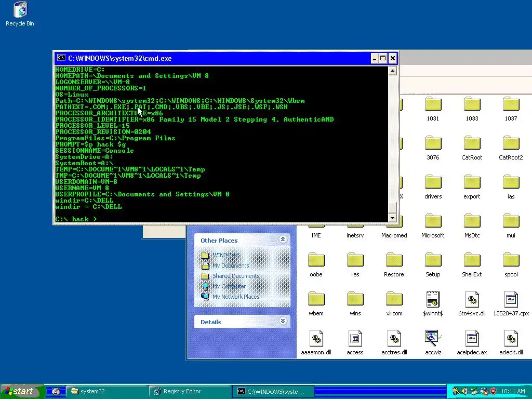
Task: Select the Microsoft folder
Action: [x=433, y=225]
